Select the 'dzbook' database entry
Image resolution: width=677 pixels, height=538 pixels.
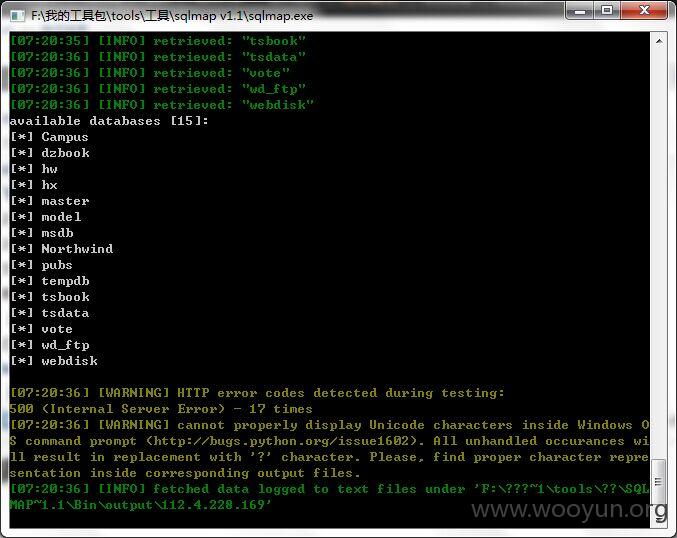pyautogui.click(x=66, y=153)
